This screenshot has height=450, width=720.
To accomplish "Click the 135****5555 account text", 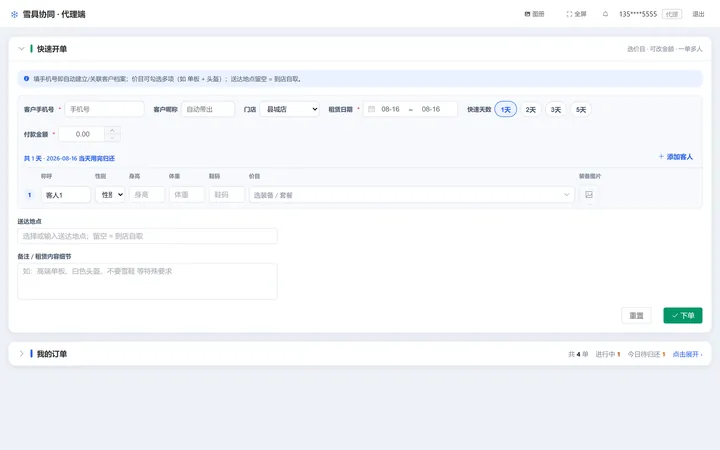I will [638, 14].
